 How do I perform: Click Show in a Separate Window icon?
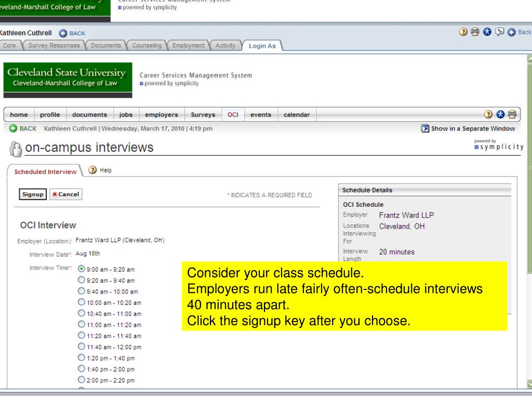click(425, 128)
